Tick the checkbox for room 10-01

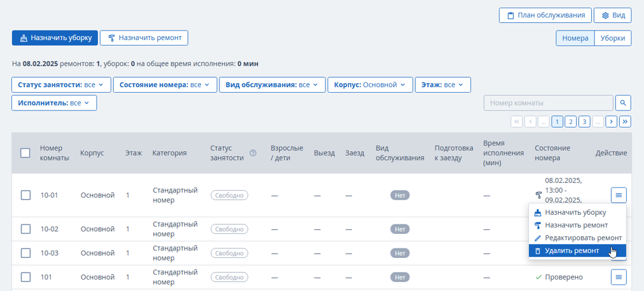coord(25,195)
